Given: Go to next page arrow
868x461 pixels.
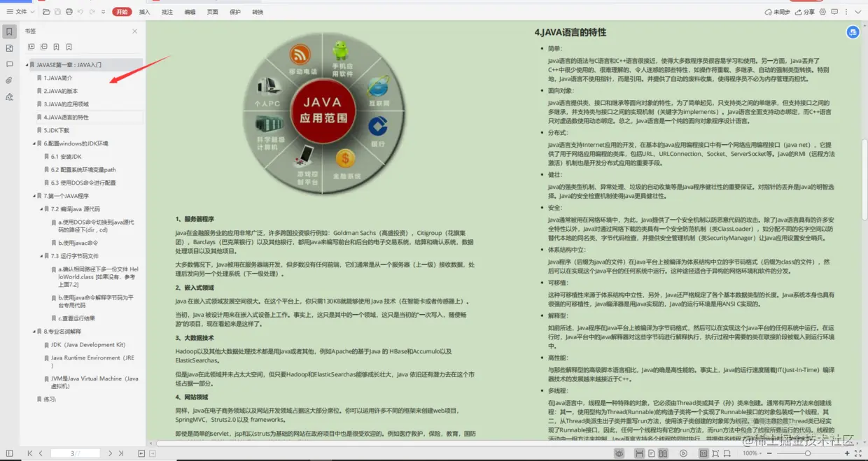Looking at the screenshot, I should tap(110, 453).
